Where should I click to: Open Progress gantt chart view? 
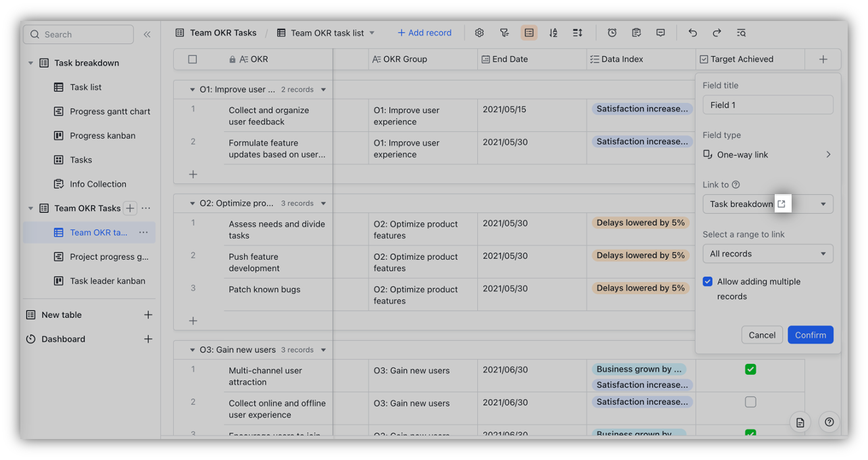click(110, 112)
